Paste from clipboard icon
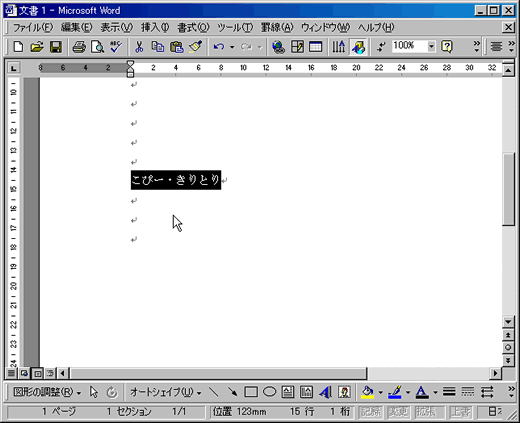This screenshot has height=423, width=520. tap(176, 47)
